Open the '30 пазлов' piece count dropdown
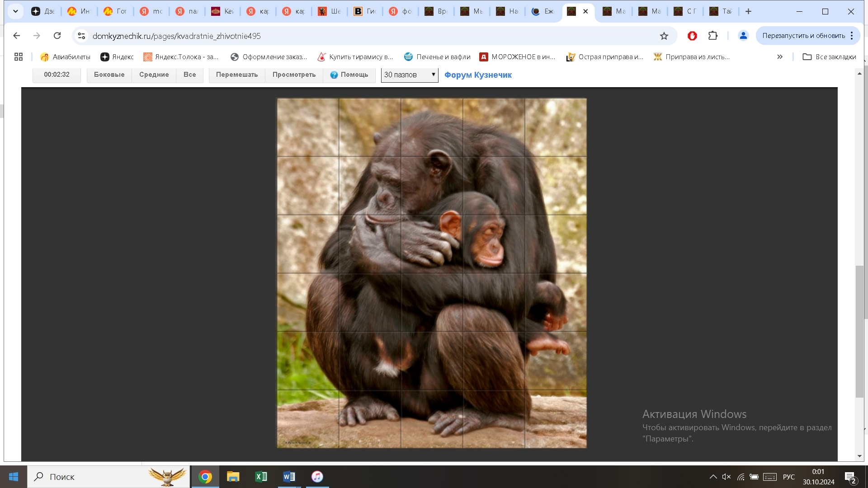This screenshot has height=488, width=868. 410,75
